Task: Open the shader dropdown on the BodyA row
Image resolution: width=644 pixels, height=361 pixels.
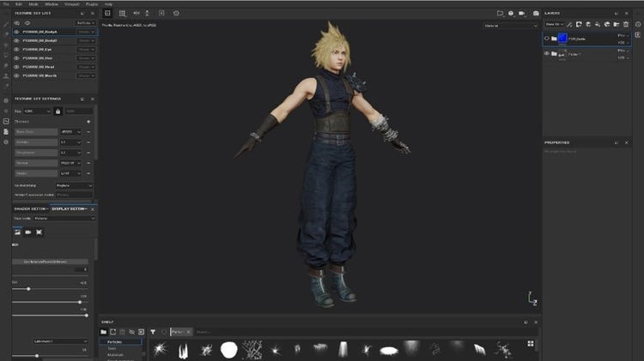Action: pos(86,32)
